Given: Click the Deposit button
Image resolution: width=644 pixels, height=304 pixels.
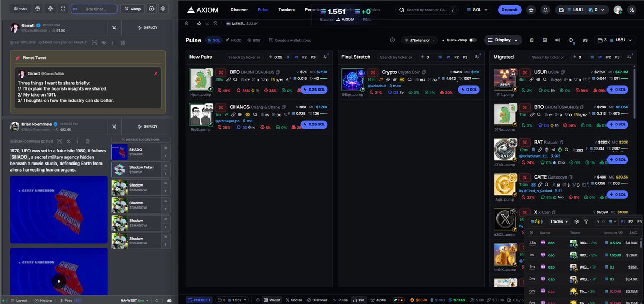Looking at the screenshot, I should coord(509,10).
